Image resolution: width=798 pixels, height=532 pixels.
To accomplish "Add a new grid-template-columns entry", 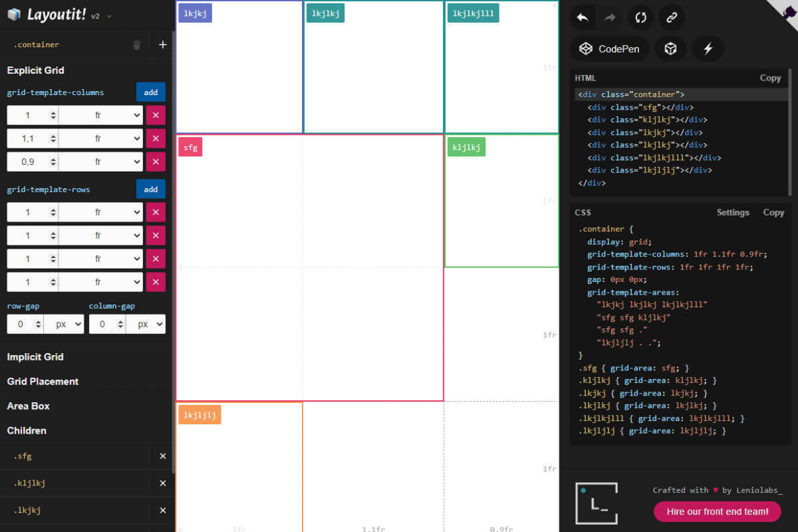I will point(151,92).
